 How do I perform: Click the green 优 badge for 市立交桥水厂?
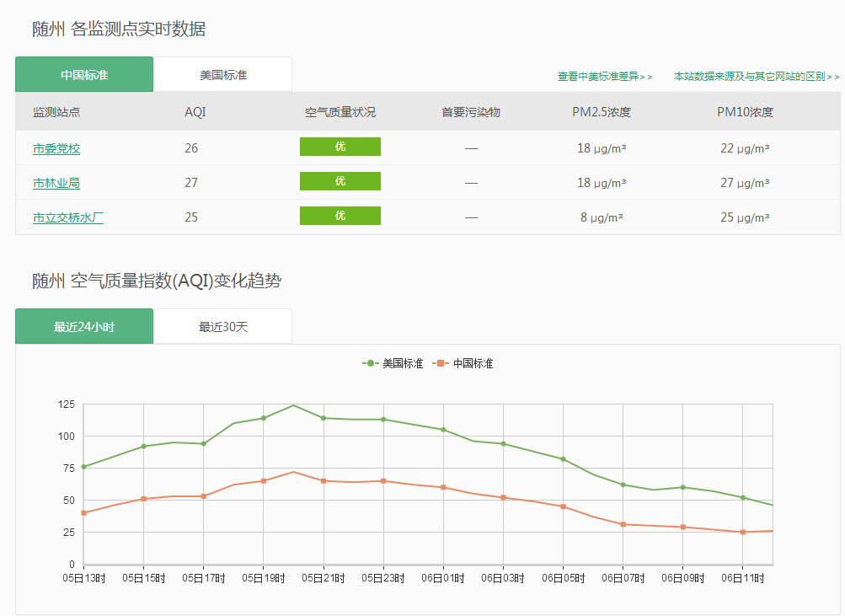tap(340, 217)
